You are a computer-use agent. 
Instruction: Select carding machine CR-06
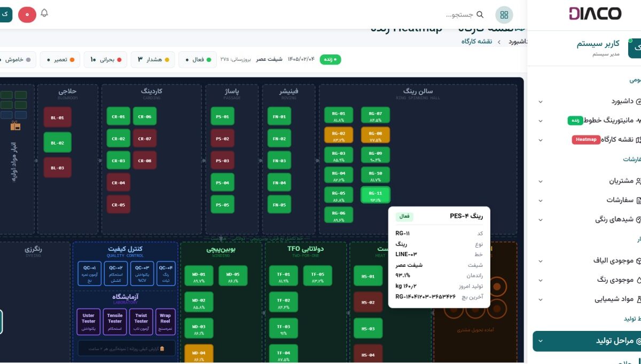145,117
